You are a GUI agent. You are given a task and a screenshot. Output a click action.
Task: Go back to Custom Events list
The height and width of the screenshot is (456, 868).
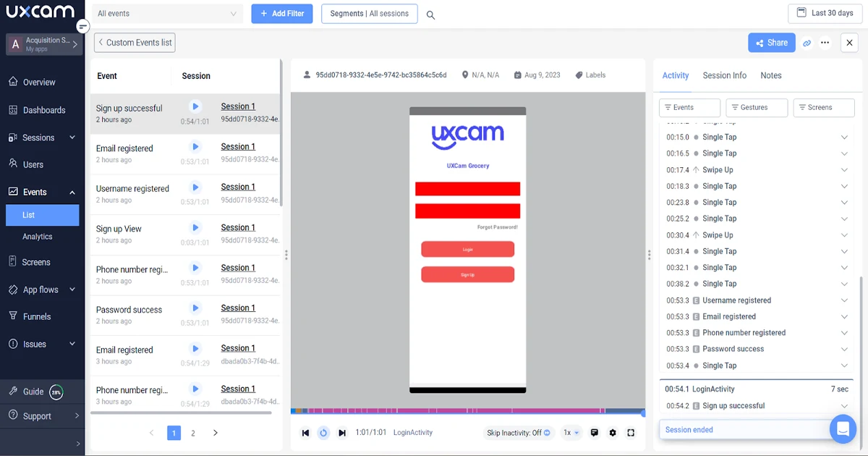coord(135,43)
